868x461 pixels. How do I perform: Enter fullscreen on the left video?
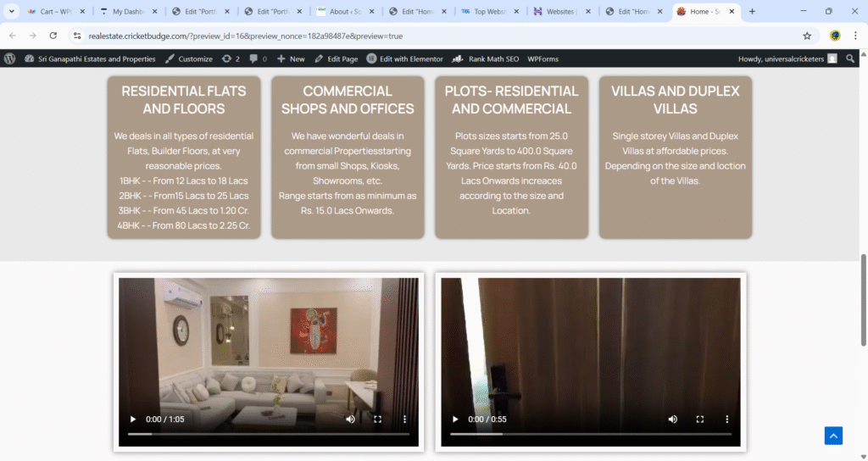point(378,419)
